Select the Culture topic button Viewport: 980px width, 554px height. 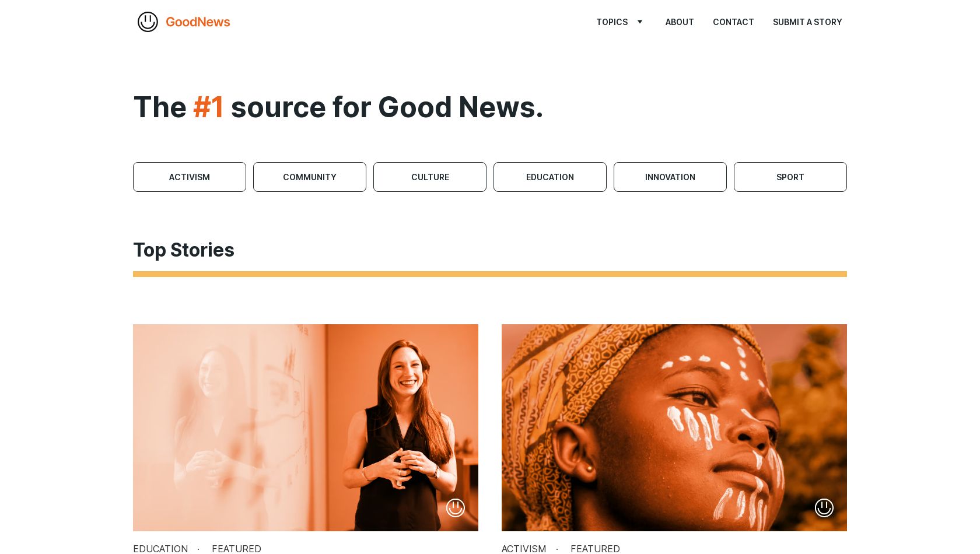click(430, 177)
